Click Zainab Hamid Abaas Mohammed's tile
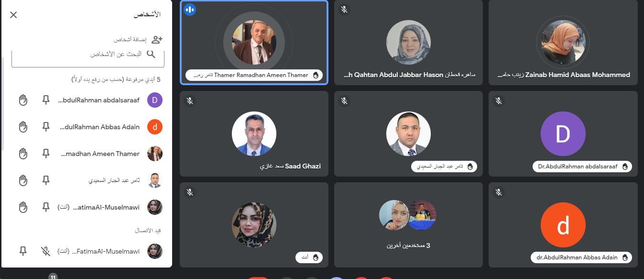644x279 pixels. (x=563, y=43)
